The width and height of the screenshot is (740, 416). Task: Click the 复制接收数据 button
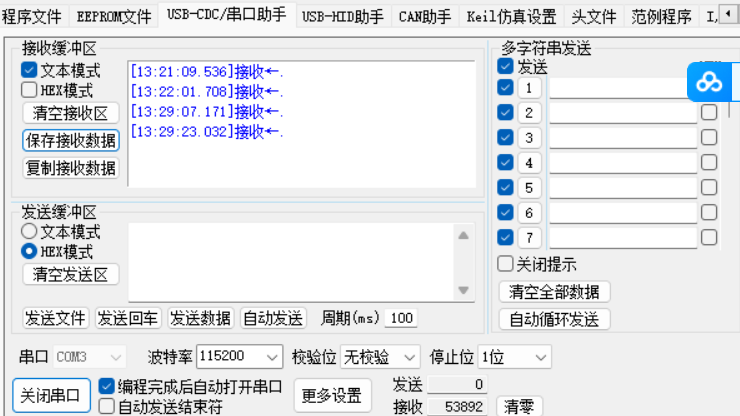pos(71,168)
